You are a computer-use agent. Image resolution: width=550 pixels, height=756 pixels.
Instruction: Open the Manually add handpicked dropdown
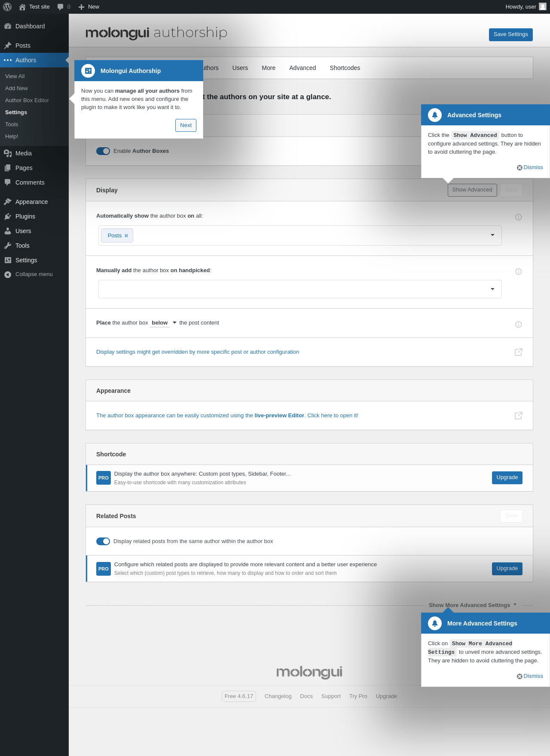[x=300, y=289]
